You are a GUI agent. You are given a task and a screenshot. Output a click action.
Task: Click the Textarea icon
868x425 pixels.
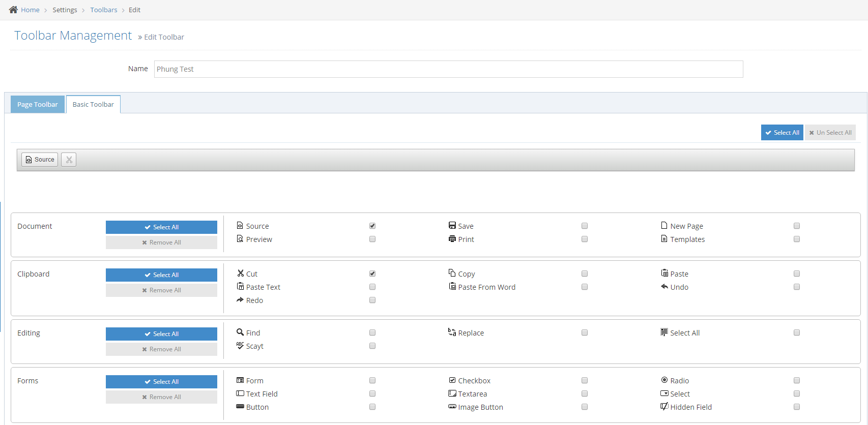coord(452,393)
